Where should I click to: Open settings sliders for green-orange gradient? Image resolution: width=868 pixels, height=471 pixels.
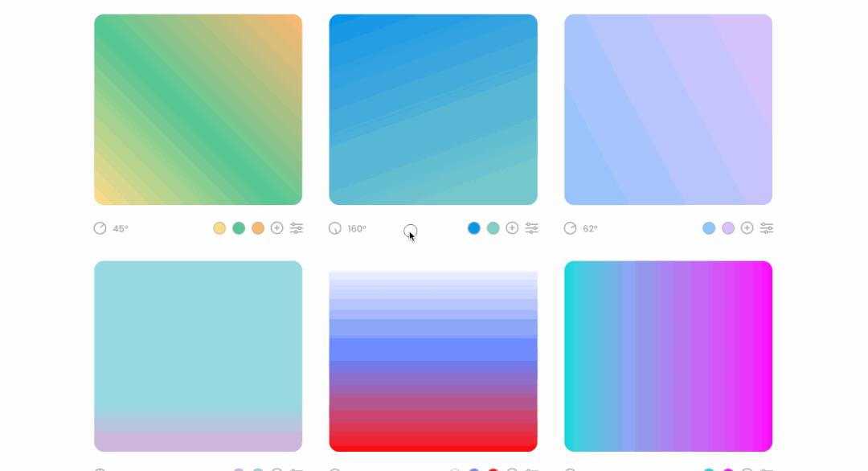click(297, 228)
